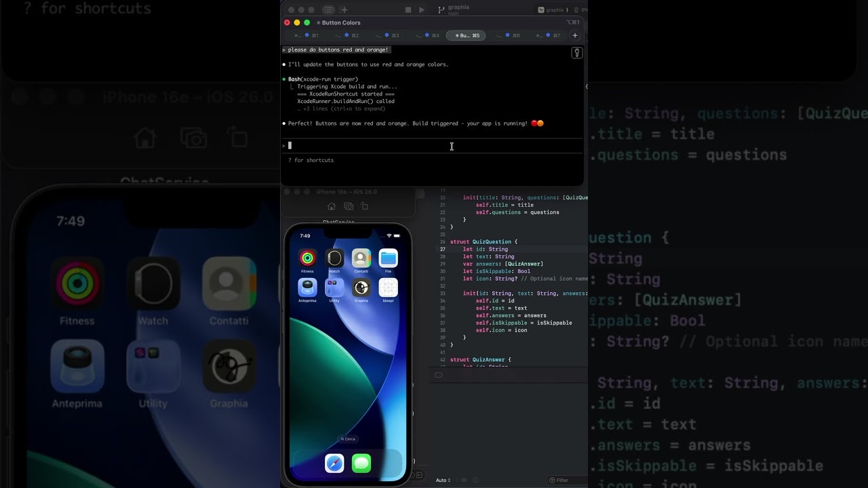Click the graphia scheme chevron in the toolbar
868x488 pixels.
point(567,9)
